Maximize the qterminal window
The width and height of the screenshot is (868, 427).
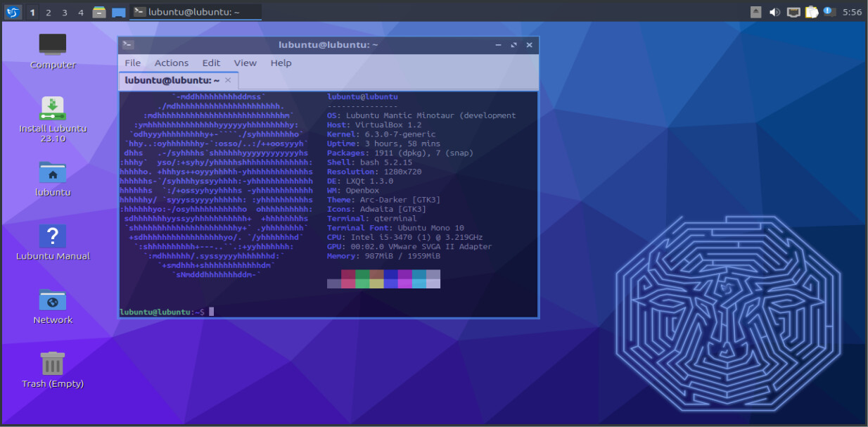tap(514, 44)
